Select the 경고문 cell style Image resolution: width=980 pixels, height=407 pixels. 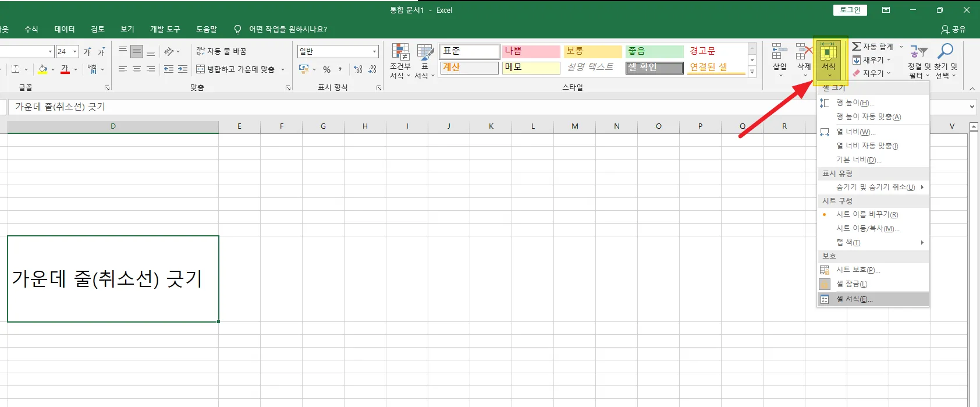point(716,51)
